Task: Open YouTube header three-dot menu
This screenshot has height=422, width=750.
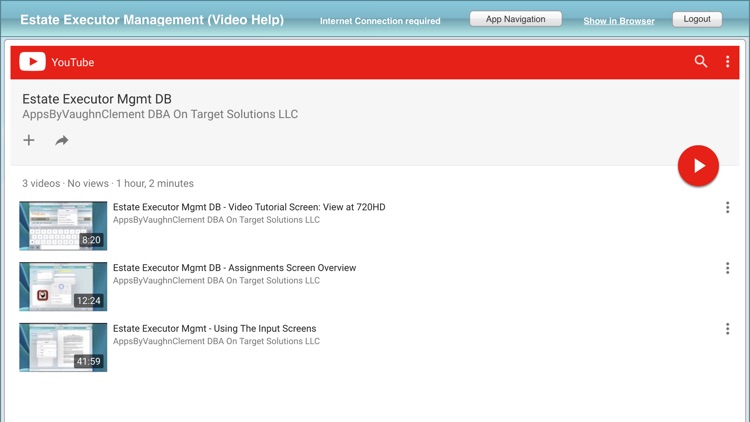Action: point(728,61)
